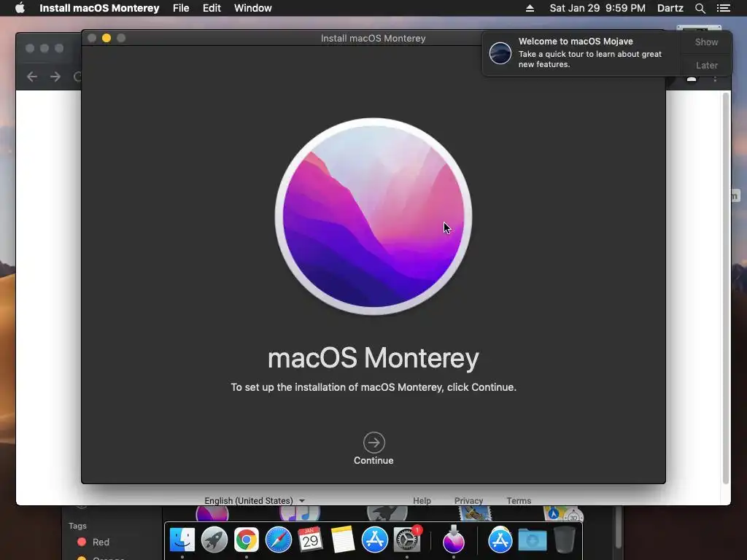Open Spotlight search magnifier
747x560 pixels.
click(700, 8)
